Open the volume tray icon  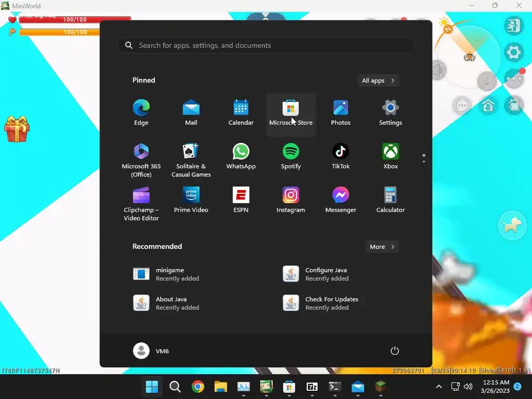[x=468, y=387]
